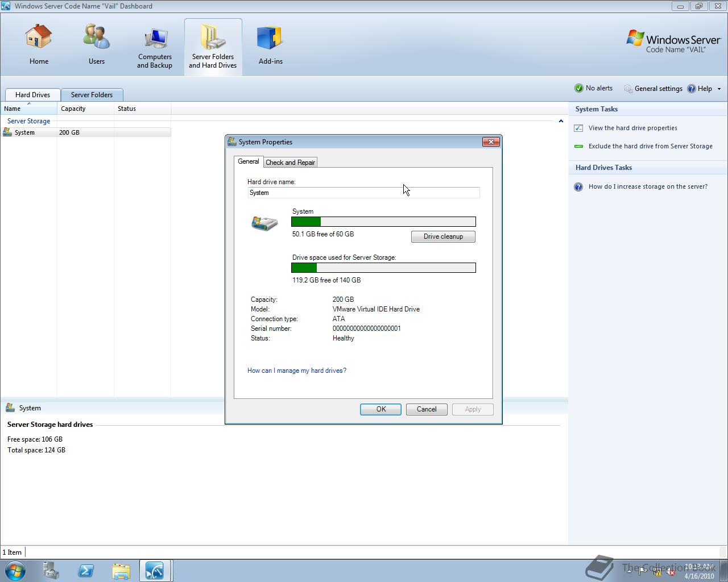
Task: Open Windows Explorer from taskbar
Action: [121, 571]
